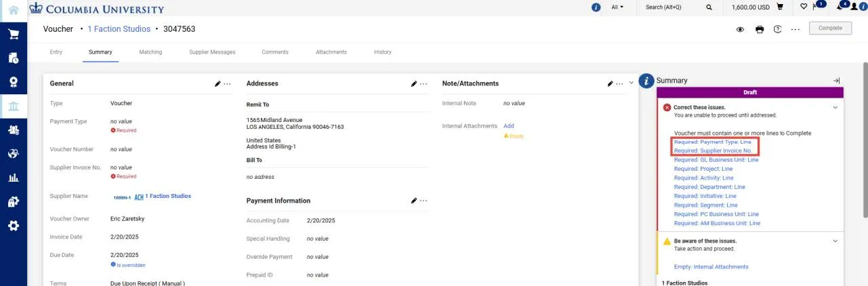Viewport: 868px width, 286px height.
Task: Open the Supplier Messages tab
Action: click(x=212, y=52)
